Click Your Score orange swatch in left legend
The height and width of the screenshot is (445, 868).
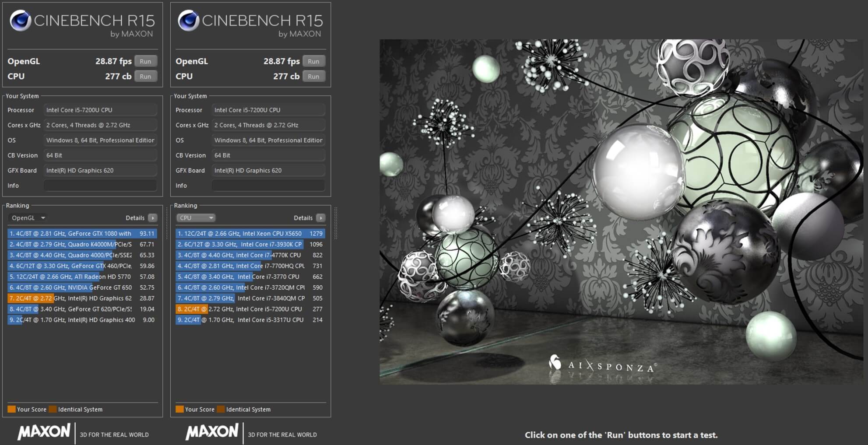pos(11,409)
